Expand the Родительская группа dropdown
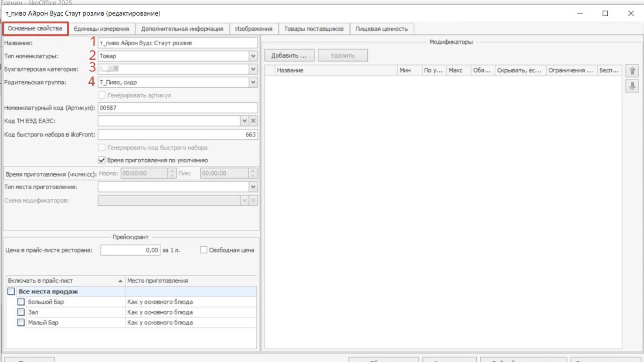This screenshot has width=644, height=362. point(253,82)
